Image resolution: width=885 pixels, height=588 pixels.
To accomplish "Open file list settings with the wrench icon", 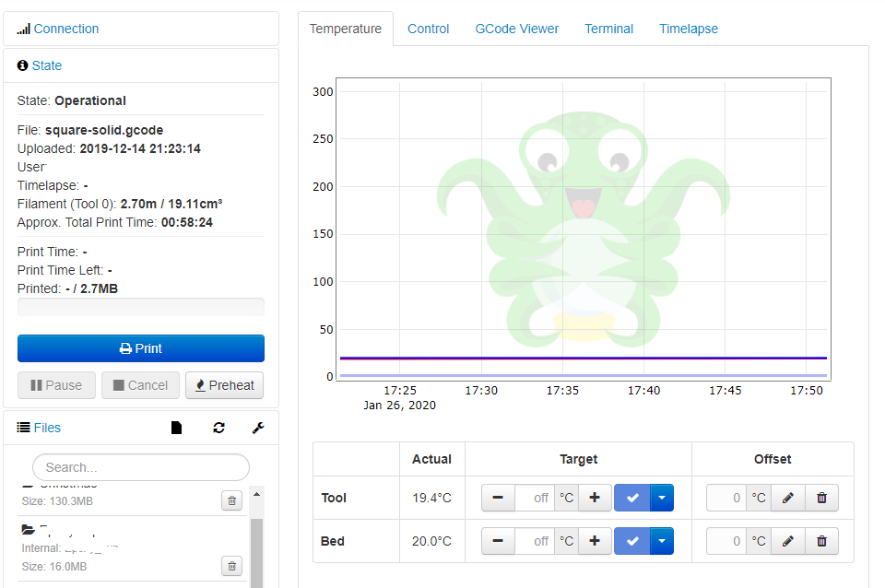I will click(258, 428).
